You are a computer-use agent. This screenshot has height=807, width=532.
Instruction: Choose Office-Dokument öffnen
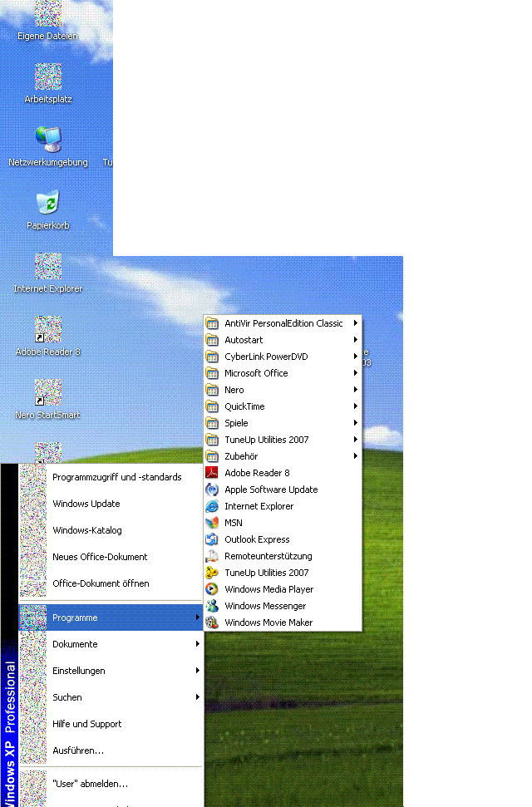point(111,583)
